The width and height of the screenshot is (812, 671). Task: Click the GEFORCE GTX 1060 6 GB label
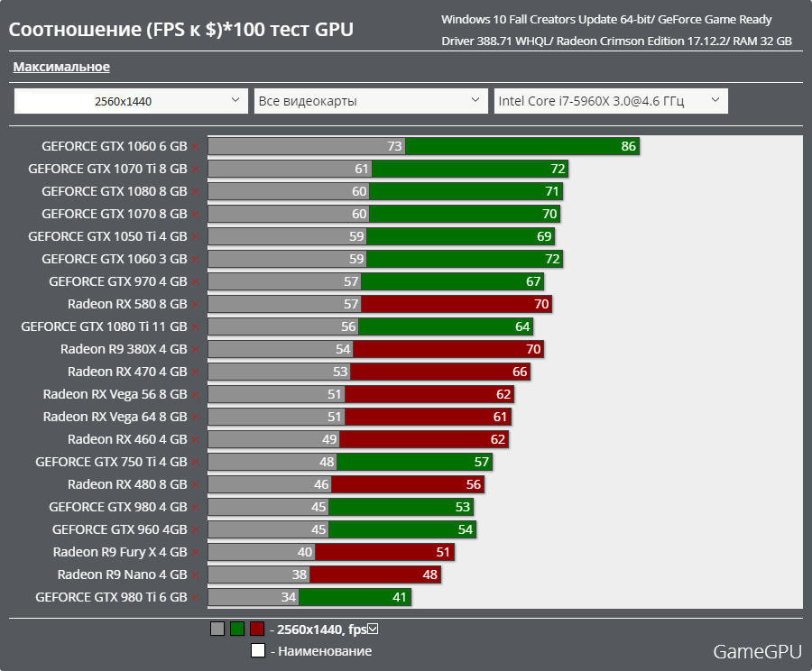click(x=115, y=146)
